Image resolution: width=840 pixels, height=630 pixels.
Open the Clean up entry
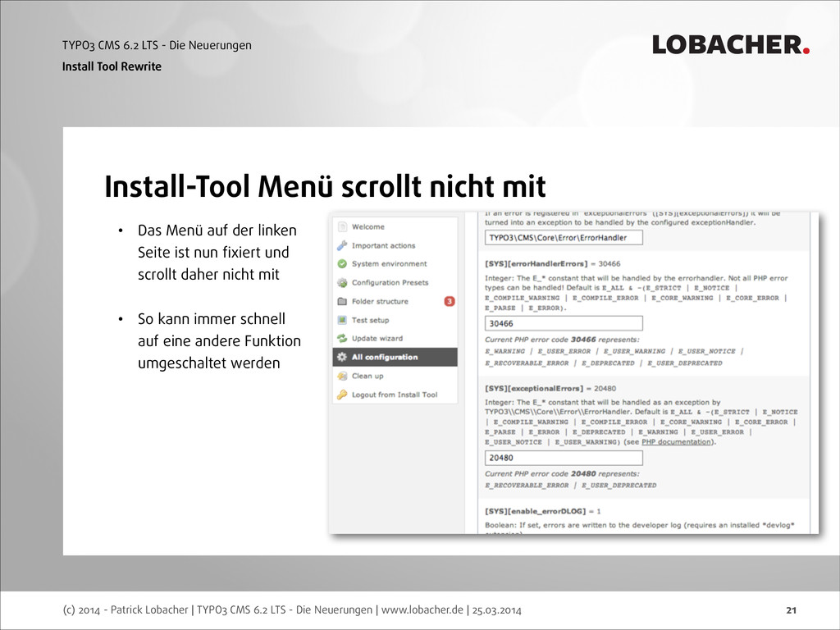tap(395, 376)
